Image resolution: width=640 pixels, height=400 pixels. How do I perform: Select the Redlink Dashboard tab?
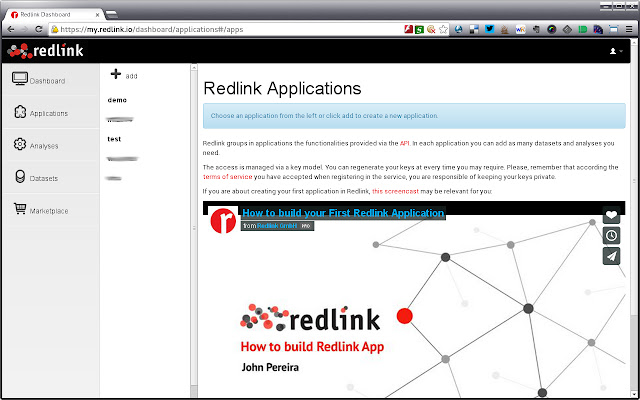(54, 15)
